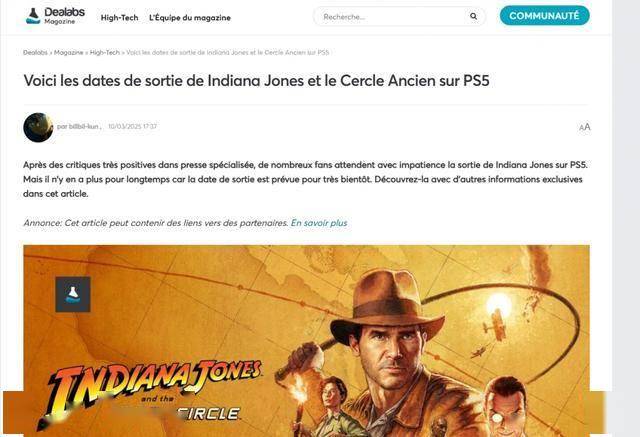The height and width of the screenshot is (437, 640).
Task: Change text size with AA icon
Action: tap(584, 127)
